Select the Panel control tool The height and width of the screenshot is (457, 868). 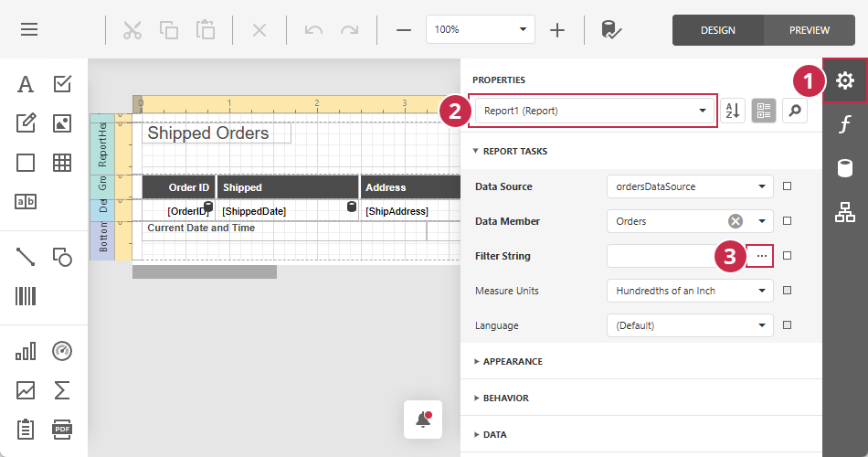[26, 163]
